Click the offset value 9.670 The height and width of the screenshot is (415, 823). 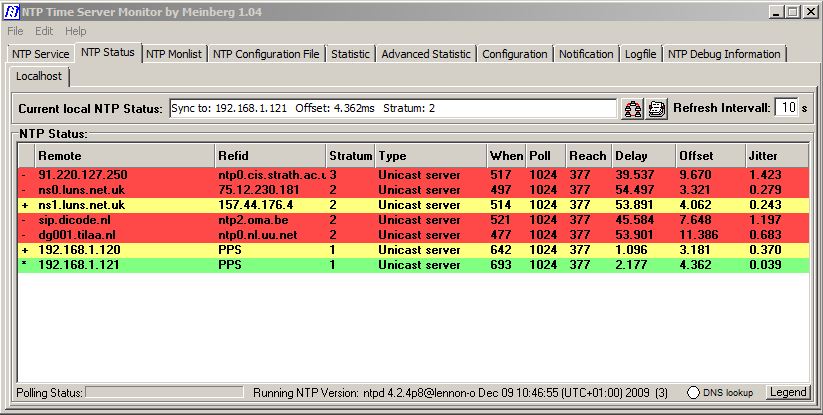695,175
